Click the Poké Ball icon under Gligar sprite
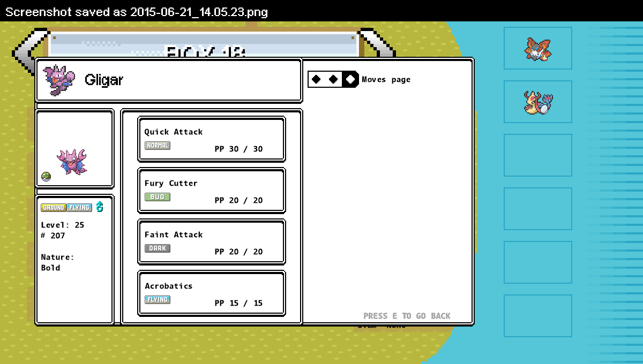 click(x=46, y=177)
